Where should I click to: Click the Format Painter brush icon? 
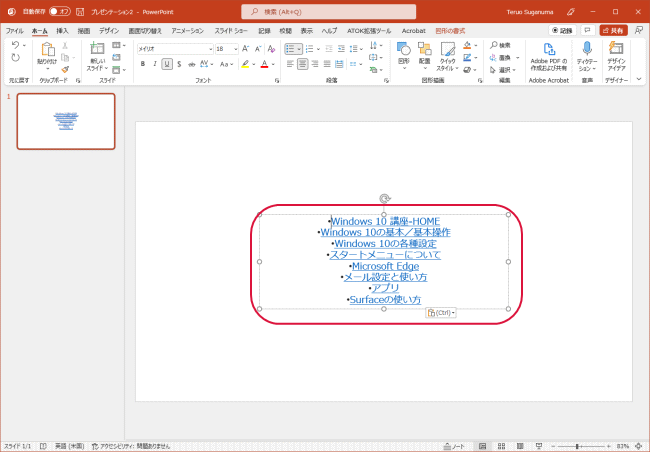pyautogui.click(x=65, y=70)
